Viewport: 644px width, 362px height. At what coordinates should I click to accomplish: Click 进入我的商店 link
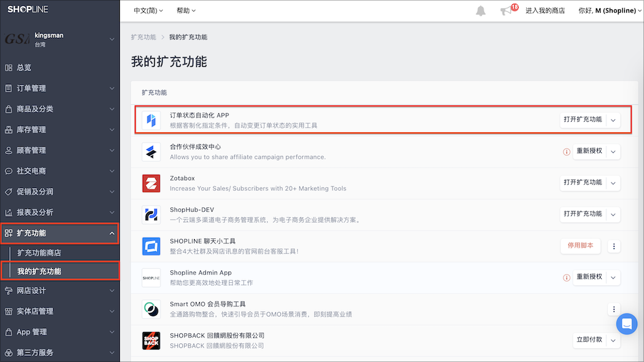[545, 11]
